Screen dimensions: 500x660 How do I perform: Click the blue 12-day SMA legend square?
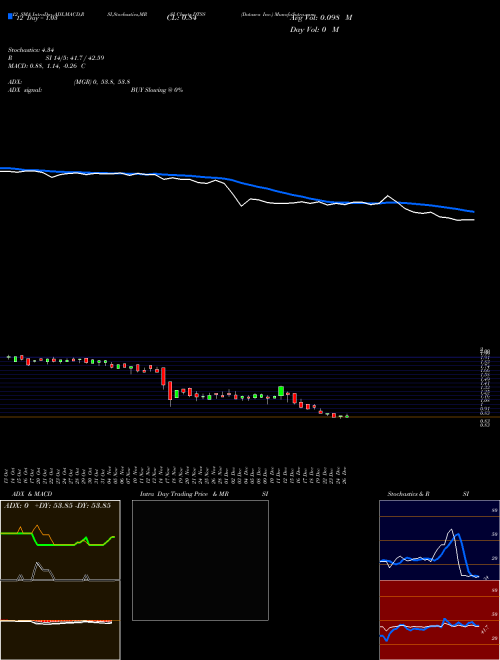10,17
